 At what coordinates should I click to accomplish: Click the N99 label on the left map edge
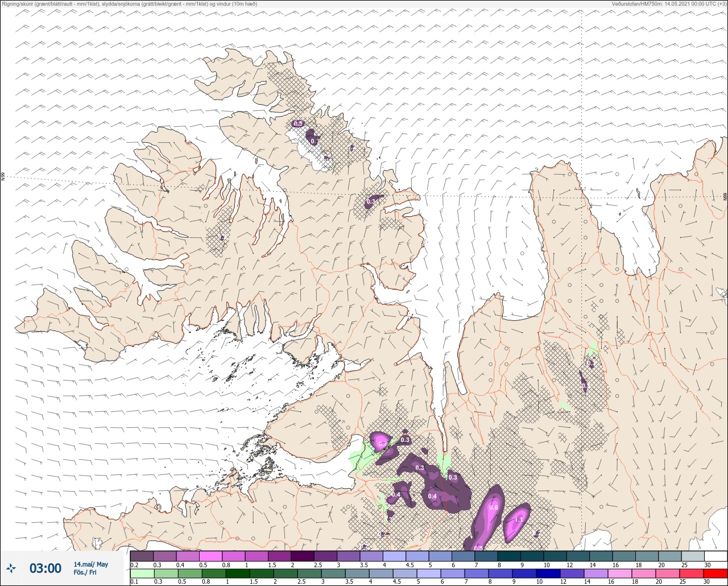[3, 177]
